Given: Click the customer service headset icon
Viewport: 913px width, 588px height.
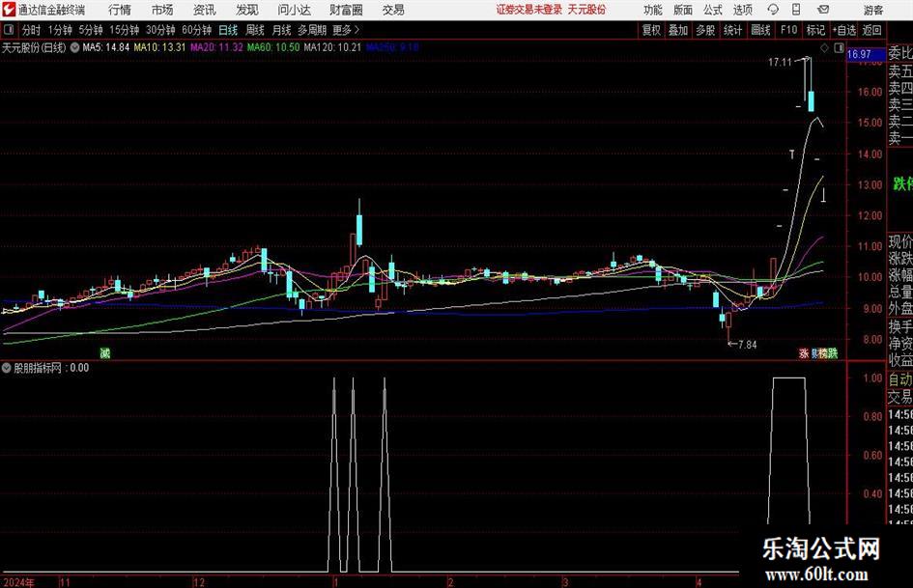Looking at the screenshot, I should coord(773,10).
